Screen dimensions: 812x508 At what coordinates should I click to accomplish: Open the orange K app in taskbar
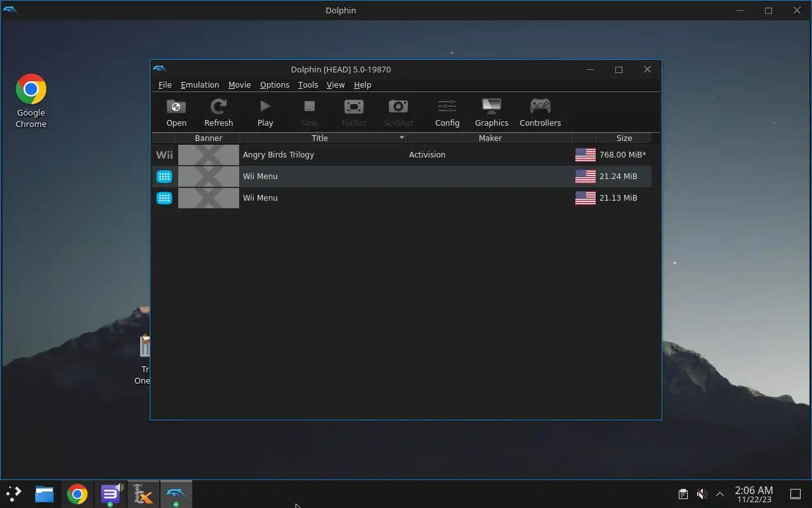tap(143, 494)
